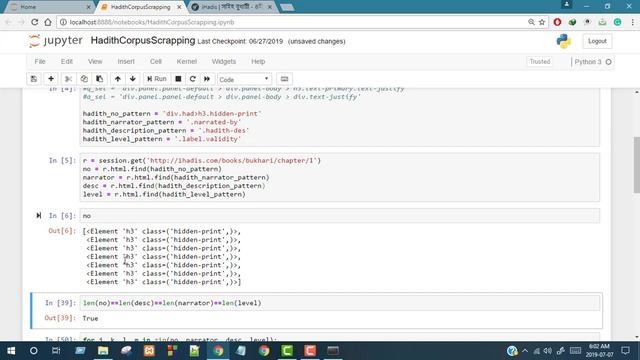This screenshot has height=360, width=640.
Task: Show hidden system tray icons chevron
Action: pos(525,351)
